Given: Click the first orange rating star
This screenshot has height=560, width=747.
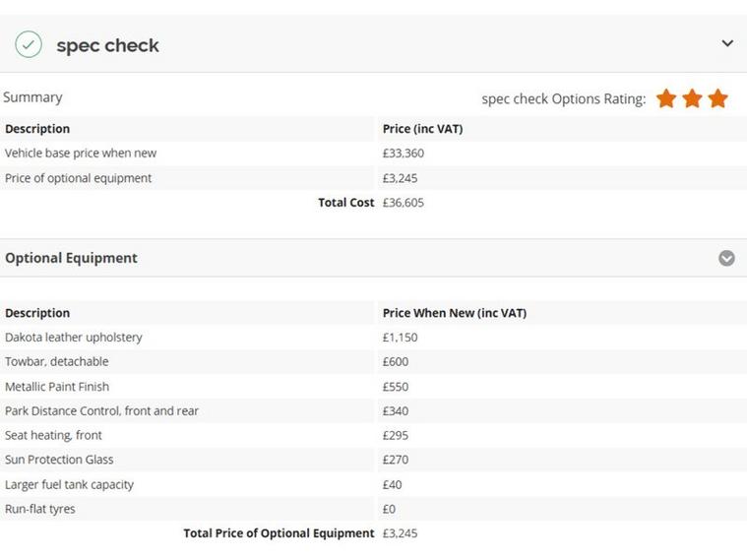Looking at the screenshot, I should tap(666, 98).
